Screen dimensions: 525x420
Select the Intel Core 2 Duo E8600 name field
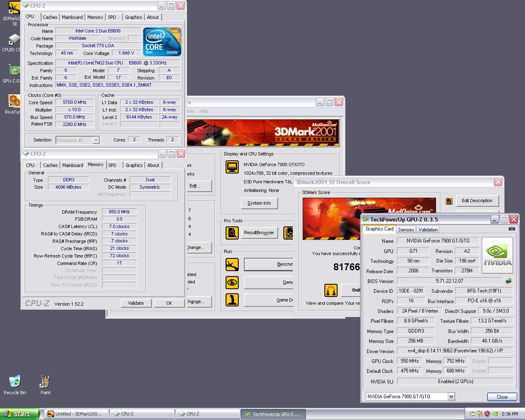click(x=98, y=31)
